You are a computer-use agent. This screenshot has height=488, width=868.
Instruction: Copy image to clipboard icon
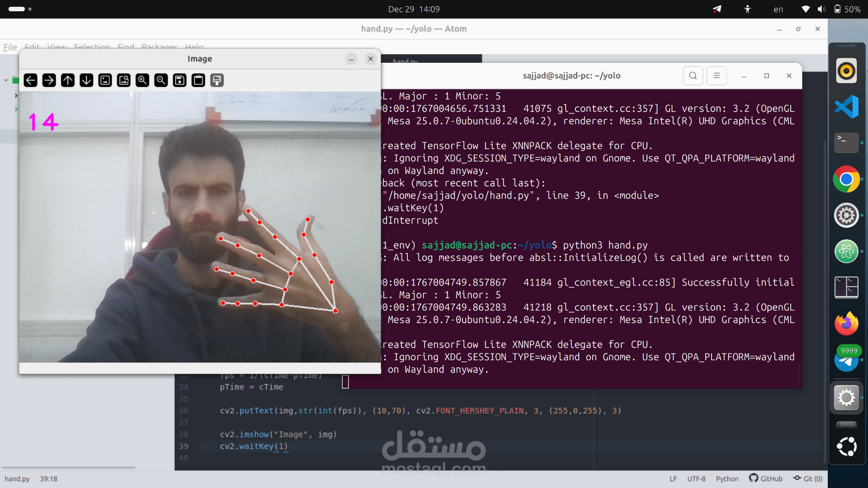point(198,80)
